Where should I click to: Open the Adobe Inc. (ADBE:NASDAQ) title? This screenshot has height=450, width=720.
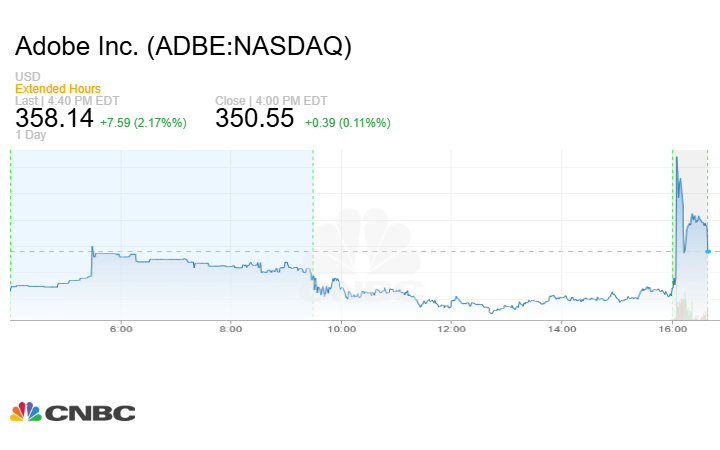point(183,47)
